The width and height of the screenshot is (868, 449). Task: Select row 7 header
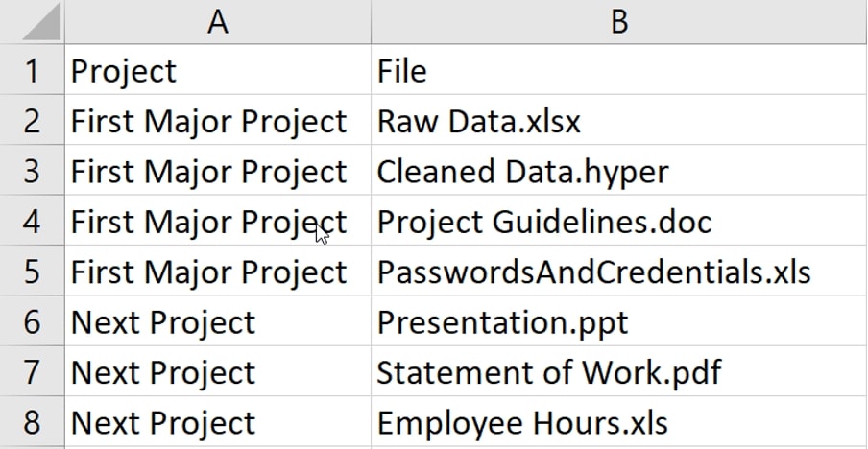click(32, 371)
